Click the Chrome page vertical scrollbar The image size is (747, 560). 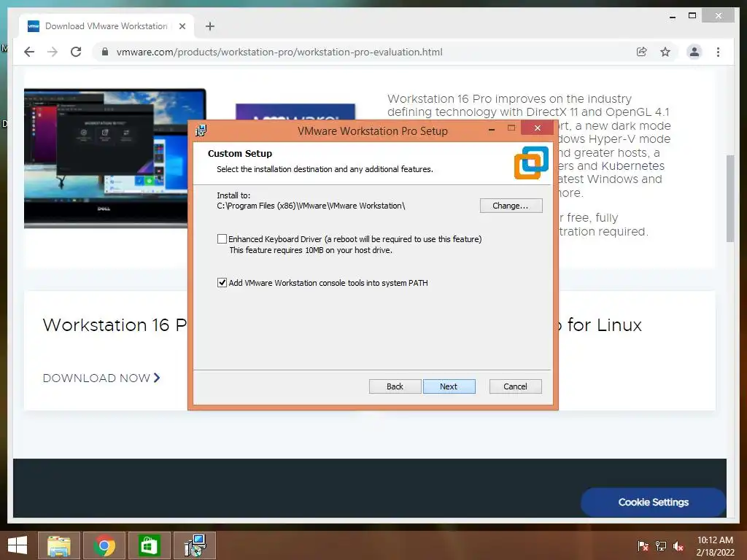[729, 198]
